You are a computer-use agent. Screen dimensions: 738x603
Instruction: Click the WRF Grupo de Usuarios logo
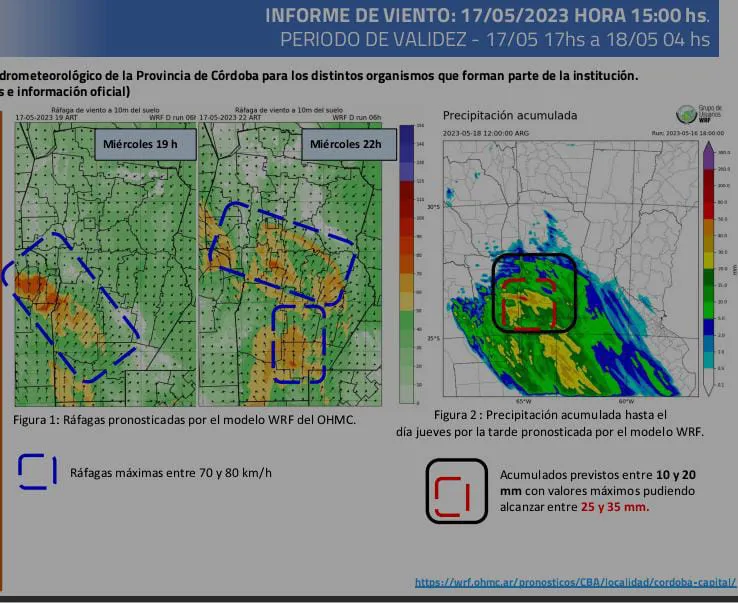pyautogui.click(x=688, y=114)
